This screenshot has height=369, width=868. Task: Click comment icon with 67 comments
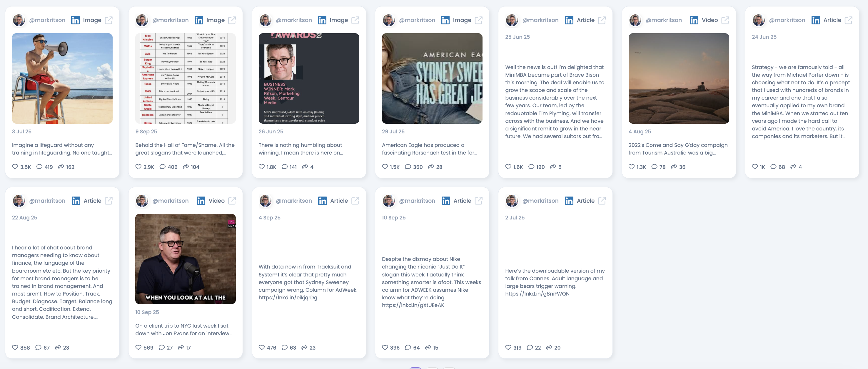(x=39, y=347)
